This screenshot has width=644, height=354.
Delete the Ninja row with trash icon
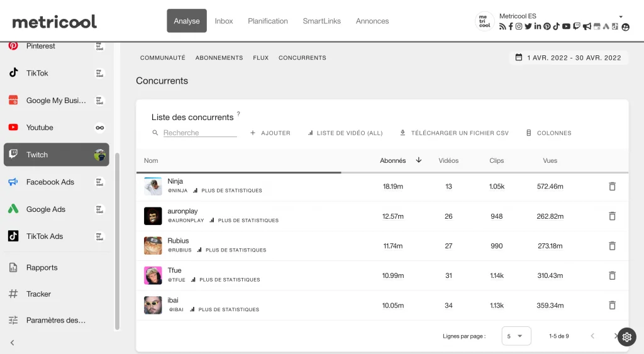(x=612, y=187)
